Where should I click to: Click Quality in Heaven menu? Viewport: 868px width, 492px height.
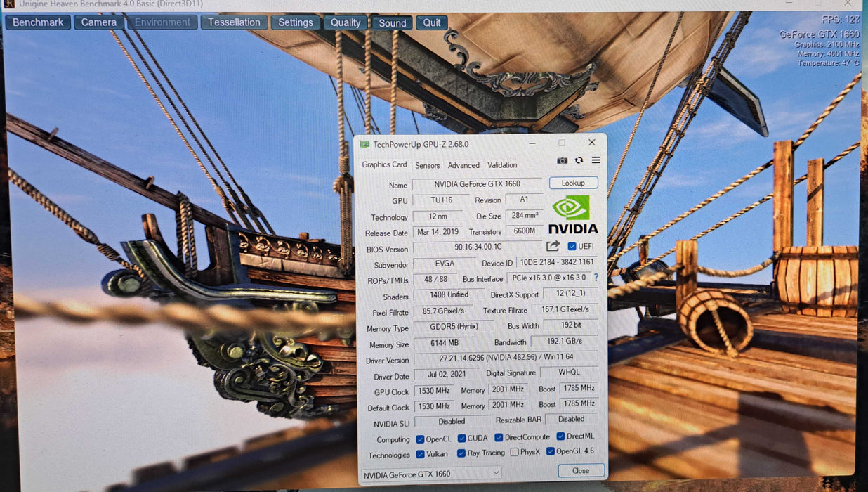click(x=346, y=22)
